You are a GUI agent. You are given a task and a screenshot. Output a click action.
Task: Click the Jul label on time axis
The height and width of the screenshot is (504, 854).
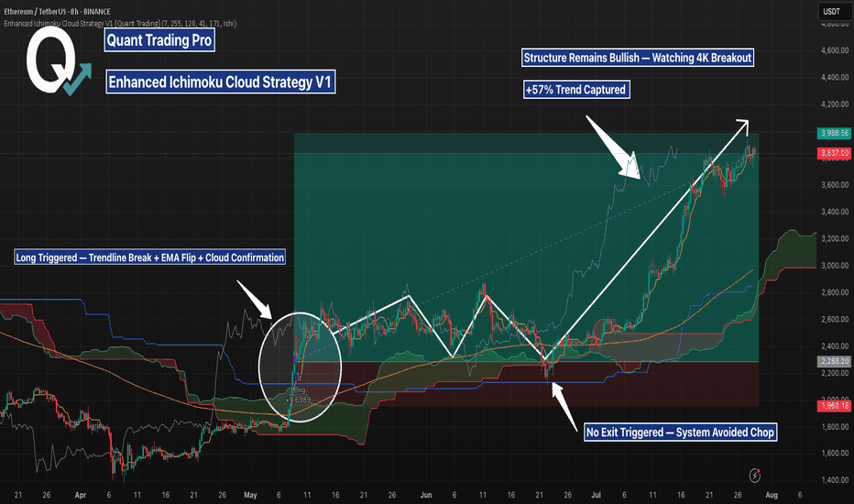[596, 495]
